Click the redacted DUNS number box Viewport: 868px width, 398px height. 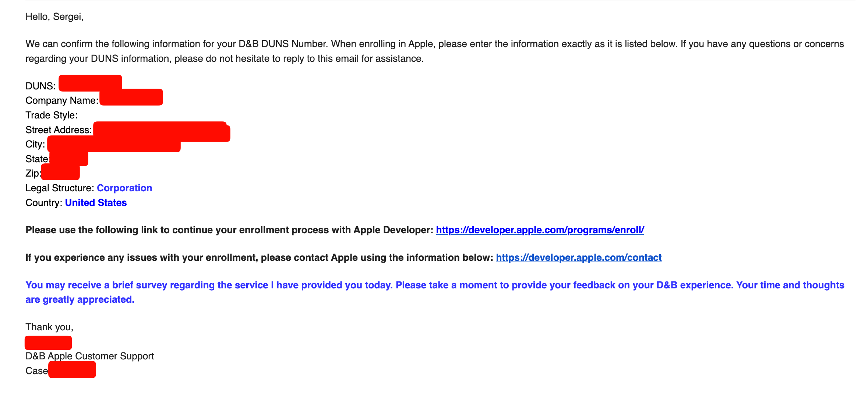point(90,82)
